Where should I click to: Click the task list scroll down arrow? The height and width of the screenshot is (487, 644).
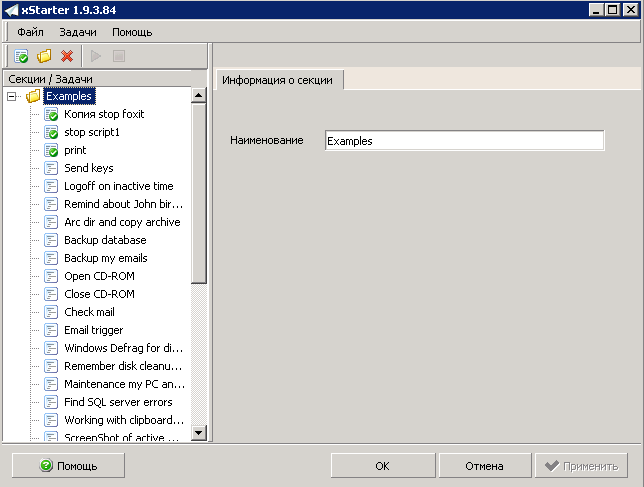coord(199,432)
